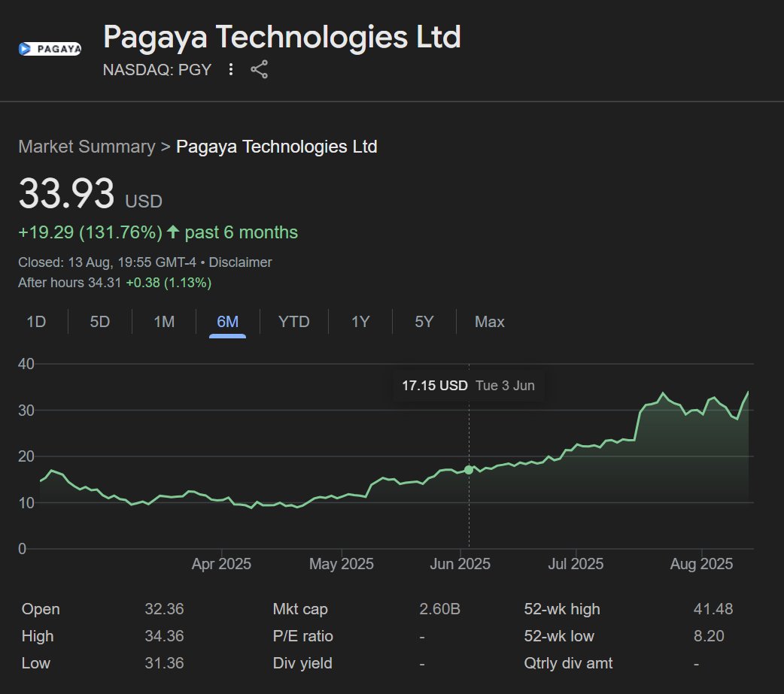Keep the 6M tab selected by clicking it

tap(226, 322)
